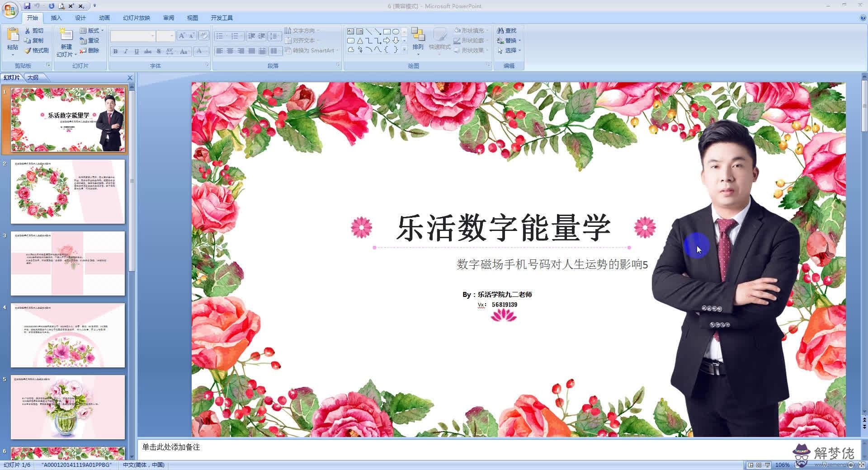868x470 pixels.
Task: Insert a text box shape
Action: point(350,32)
